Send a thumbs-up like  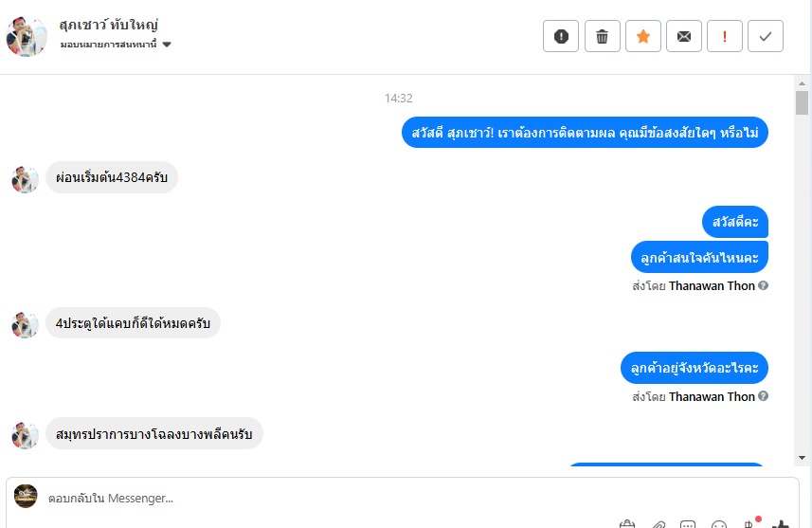point(781,524)
